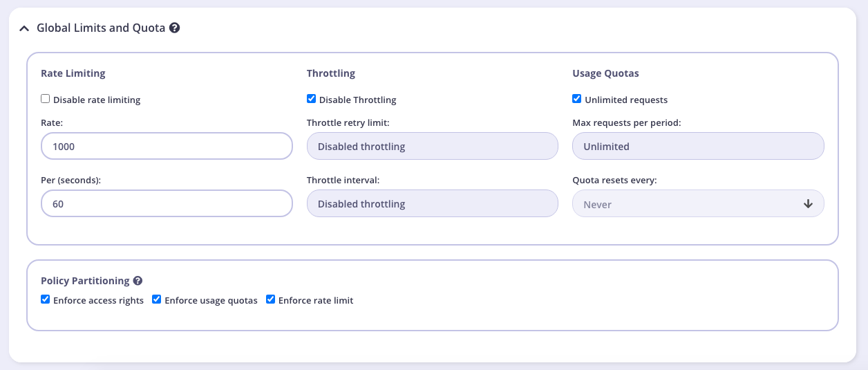Uncheck the Disable Throttling checkbox
The width and height of the screenshot is (868, 370).
(311, 99)
